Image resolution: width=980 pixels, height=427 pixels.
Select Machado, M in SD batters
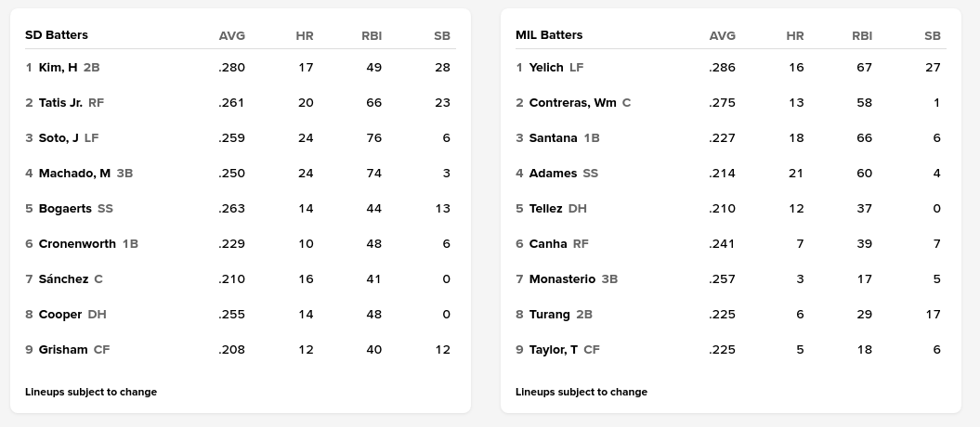coord(74,174)
